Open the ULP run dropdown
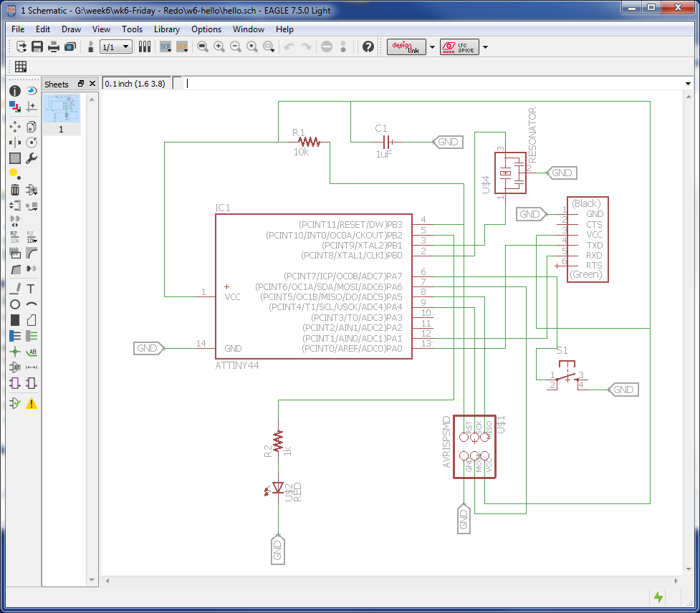 tap(182, 47)
